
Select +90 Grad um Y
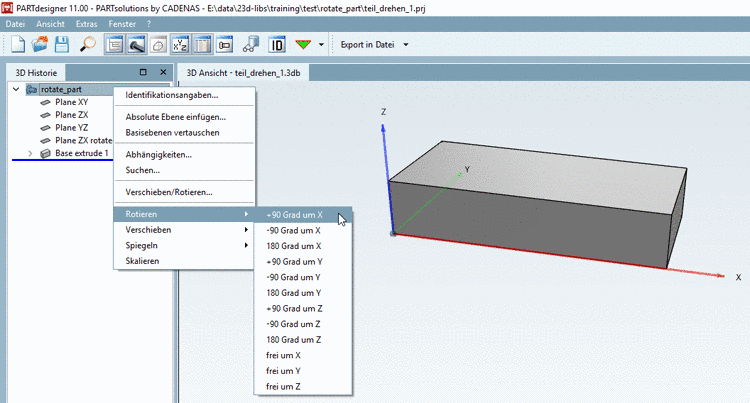pos(303,262)
